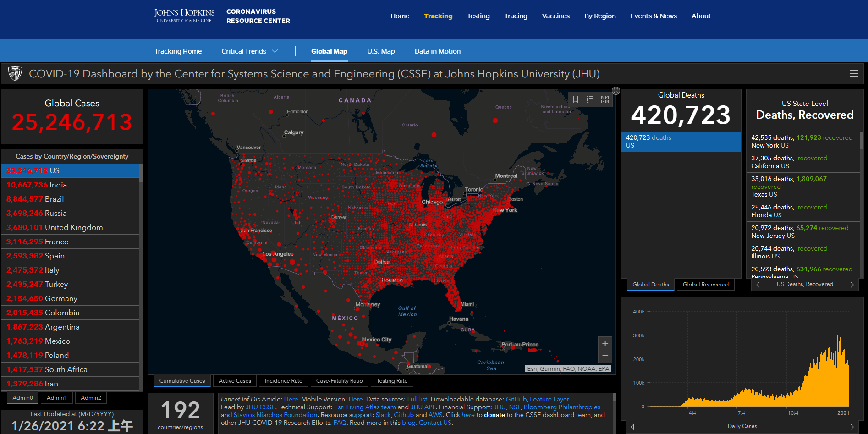Open the basemap gallery grid icon
The width and height of the screenshot is (868, 434).
pos(605,99)
